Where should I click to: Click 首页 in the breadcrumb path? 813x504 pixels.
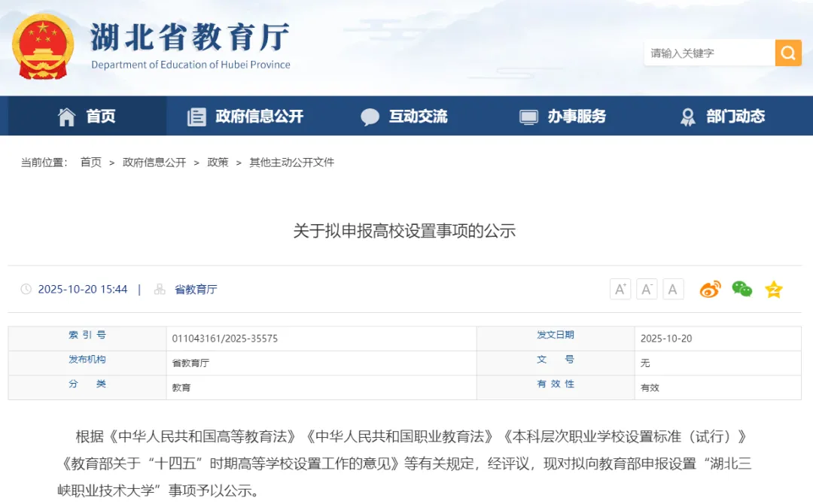[x=91, y=162]
